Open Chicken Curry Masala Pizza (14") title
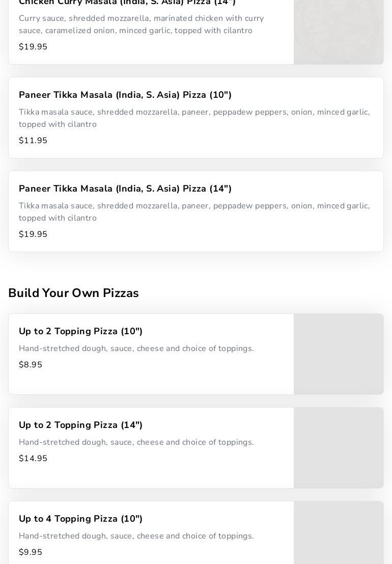This screenshot has height=564, width=392. (x=127, y=3)
